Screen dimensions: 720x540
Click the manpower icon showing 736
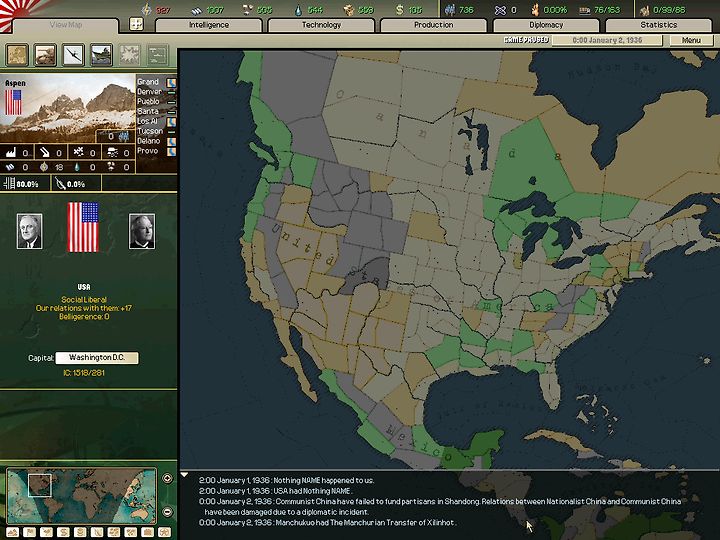[x=450, y=10]
